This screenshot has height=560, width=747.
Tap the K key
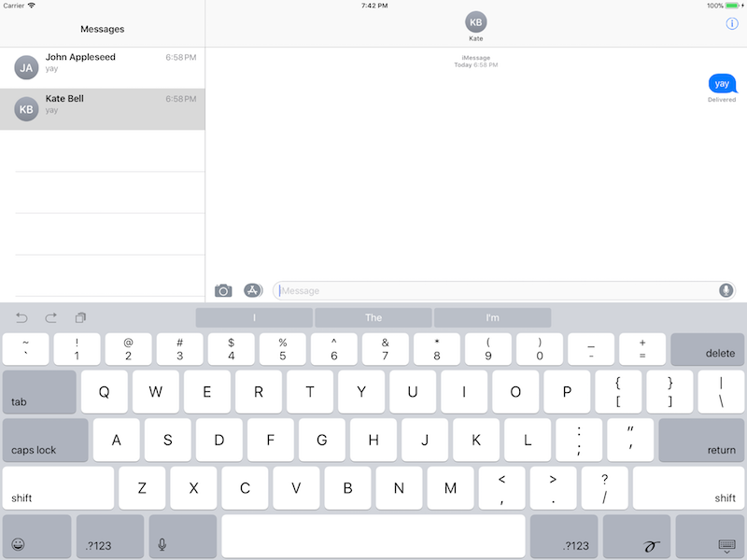coord(476,440)
